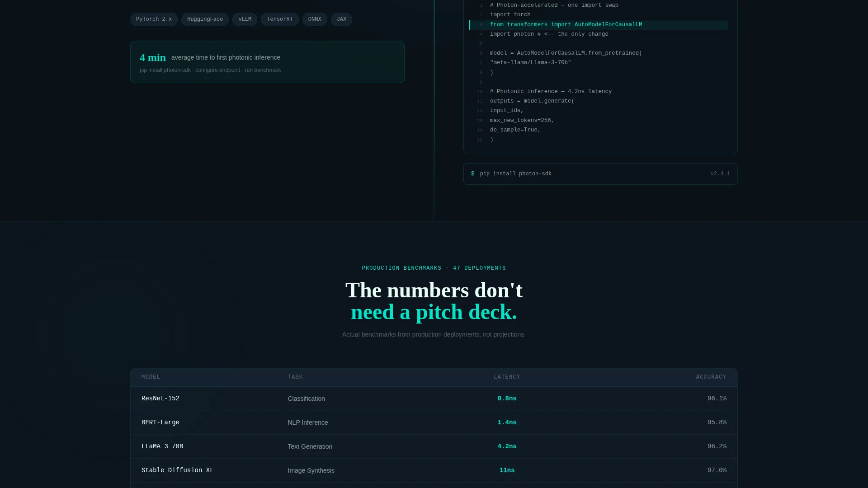
Task: Click the 'Image Synthesis' task cell
Action: tap(311, 470)
